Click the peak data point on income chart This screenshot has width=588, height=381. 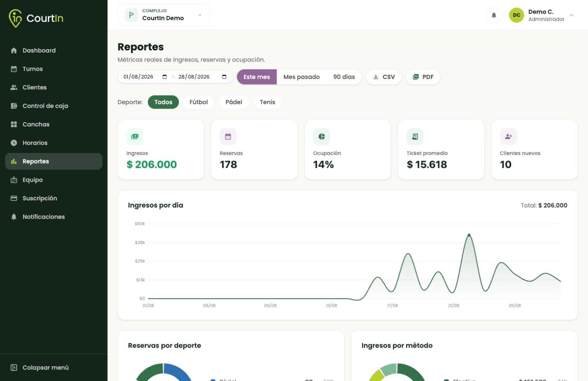(x=469, y=235)
